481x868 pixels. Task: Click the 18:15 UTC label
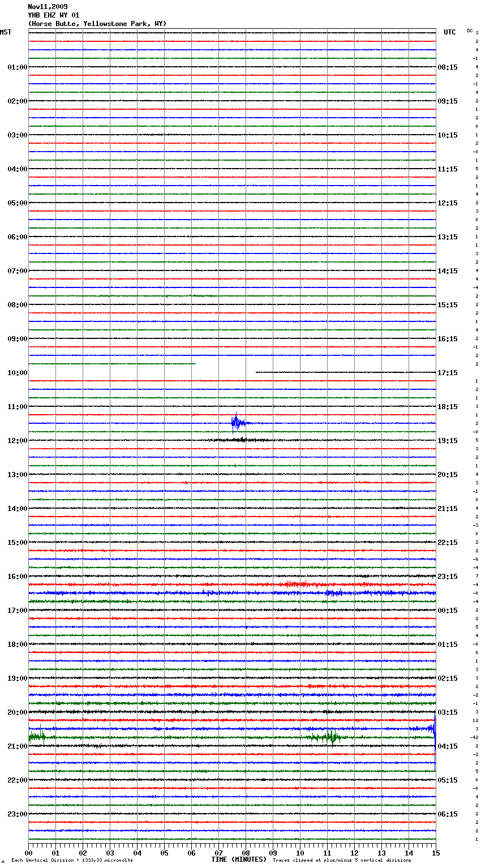(448, 407)
